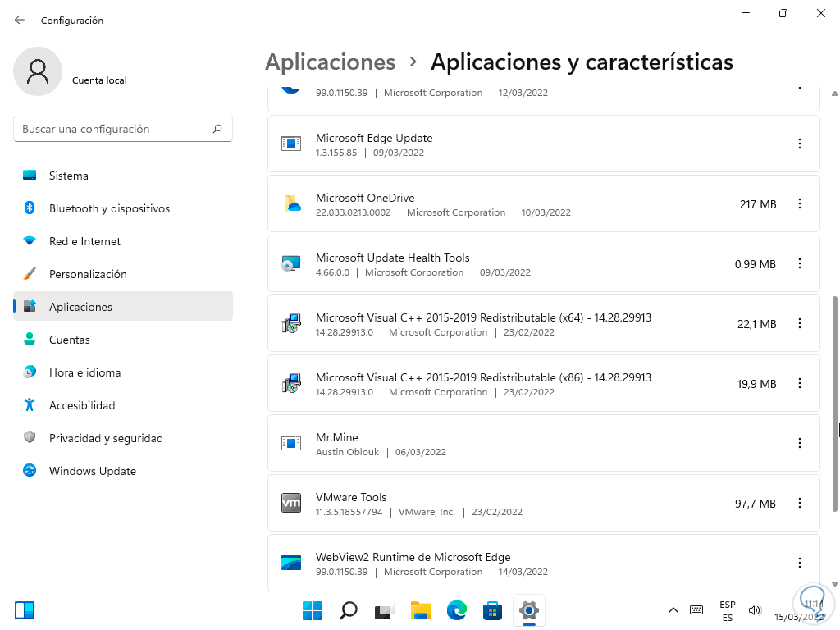This screenshot has height=630, width=840.
Task: Click the Settings gear on taskbar
Action: coord(529,610)
